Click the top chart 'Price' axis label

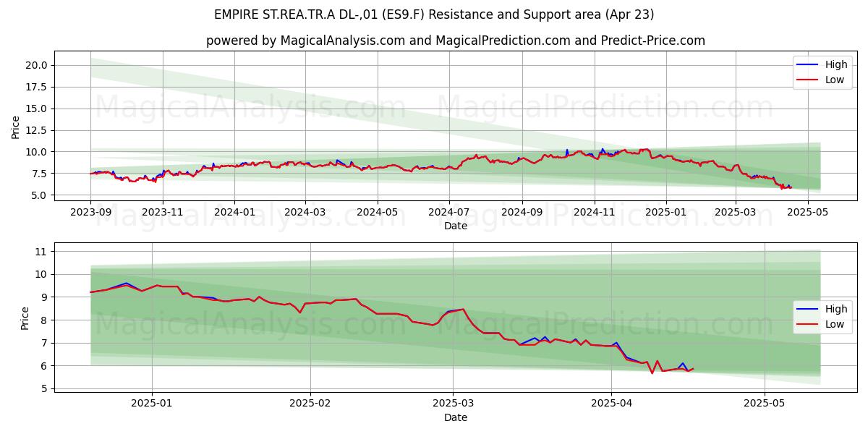[16, 127]
